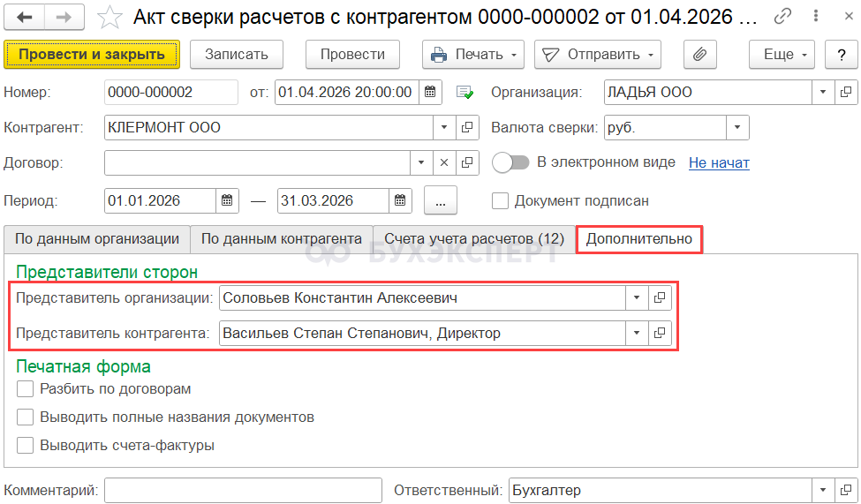
Task: Open calendar for period end 31.03.2026
Action: (x=400, y=200)
